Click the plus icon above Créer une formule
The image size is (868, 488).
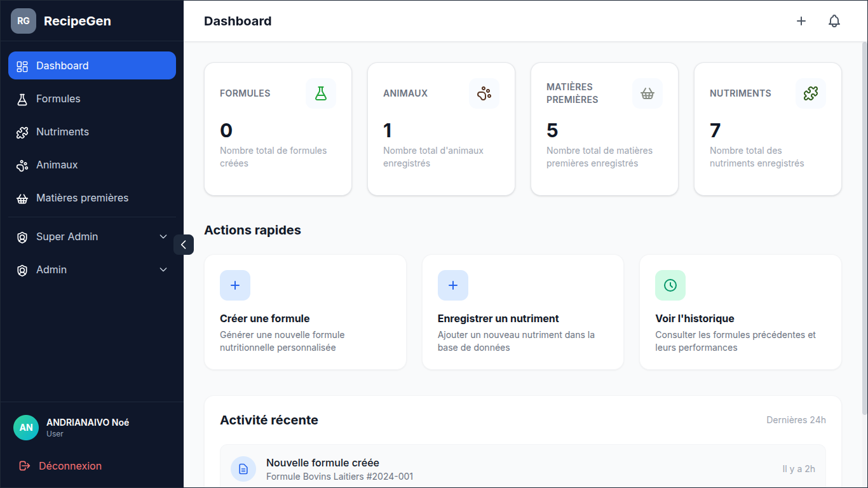[x=235, y=285]
